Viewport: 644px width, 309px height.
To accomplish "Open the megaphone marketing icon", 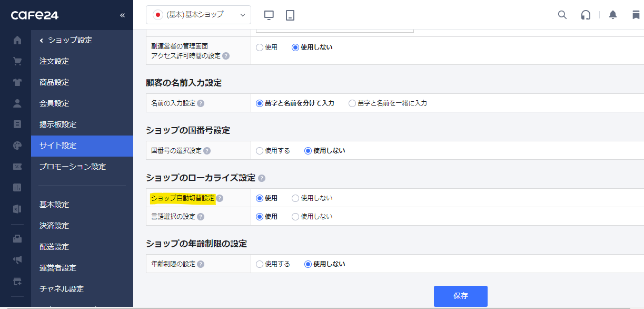I will pos(17,259).
